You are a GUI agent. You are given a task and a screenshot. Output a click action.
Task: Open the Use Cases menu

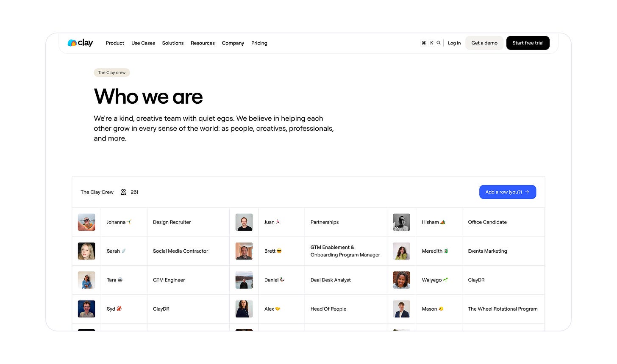(x=143, y=43)
